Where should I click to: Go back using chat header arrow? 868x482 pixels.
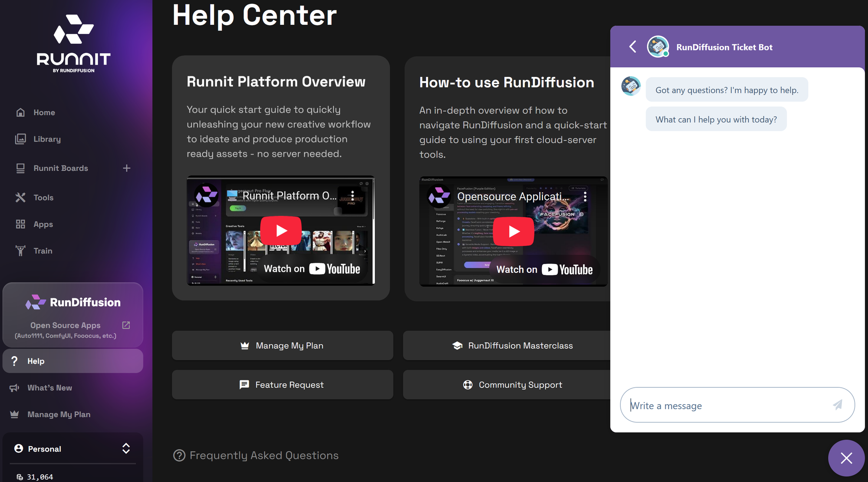pos(633,47)
